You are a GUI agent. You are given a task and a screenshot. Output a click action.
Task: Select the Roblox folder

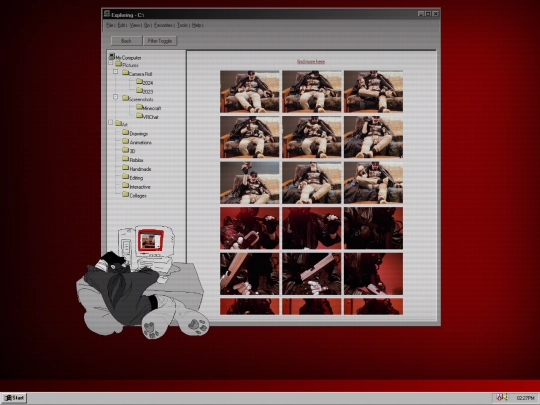[x=133, y=159]
